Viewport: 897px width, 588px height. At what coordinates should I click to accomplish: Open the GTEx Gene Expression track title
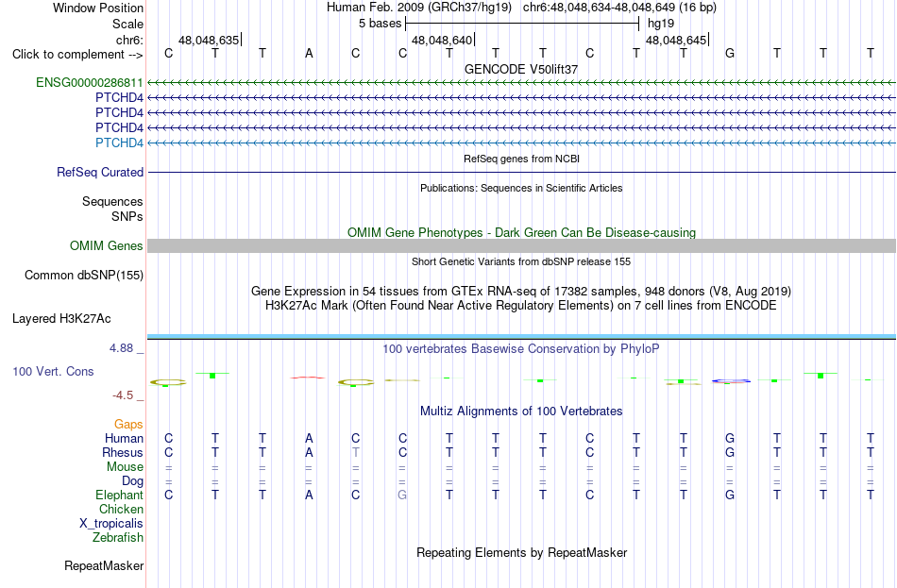[521, 291]
